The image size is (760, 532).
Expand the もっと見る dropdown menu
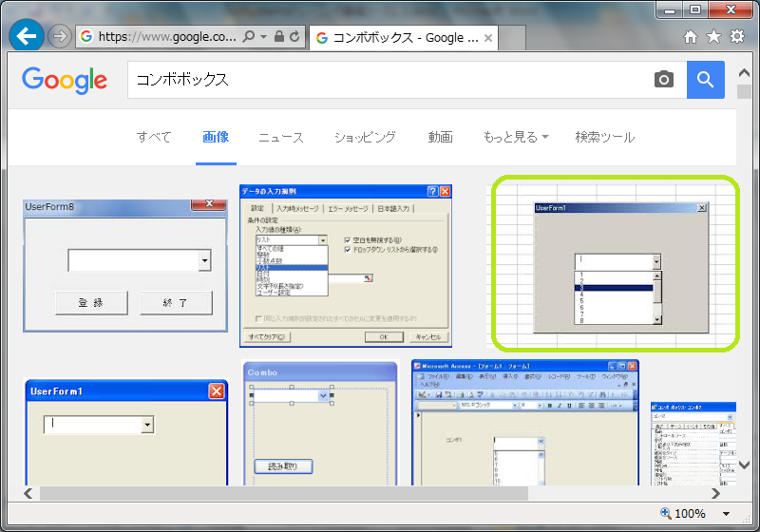point(516,137)
